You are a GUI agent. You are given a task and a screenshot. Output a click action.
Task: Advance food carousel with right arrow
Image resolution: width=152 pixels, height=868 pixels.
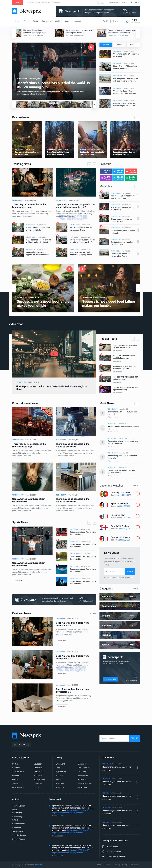pos(138,288)
